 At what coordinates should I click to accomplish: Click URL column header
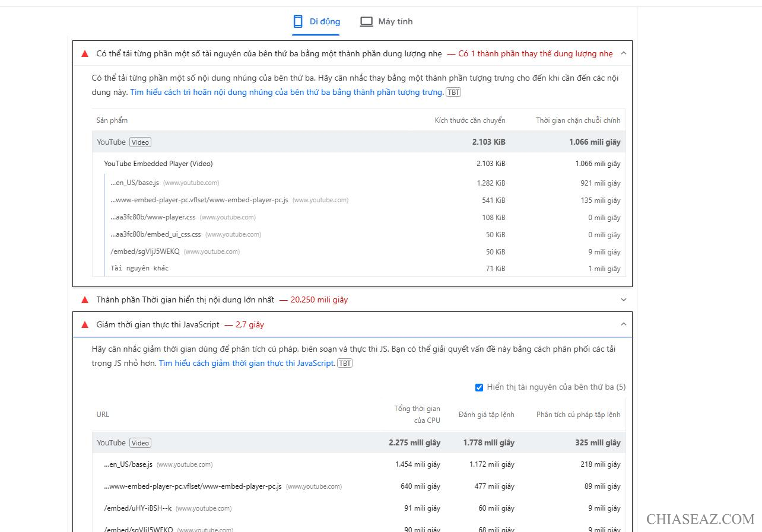pos(103,415)
